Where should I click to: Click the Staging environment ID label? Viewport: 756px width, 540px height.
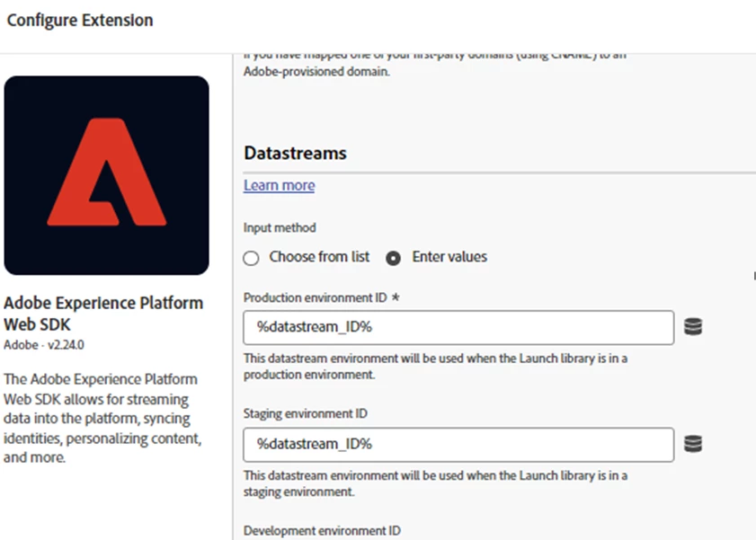306,414
